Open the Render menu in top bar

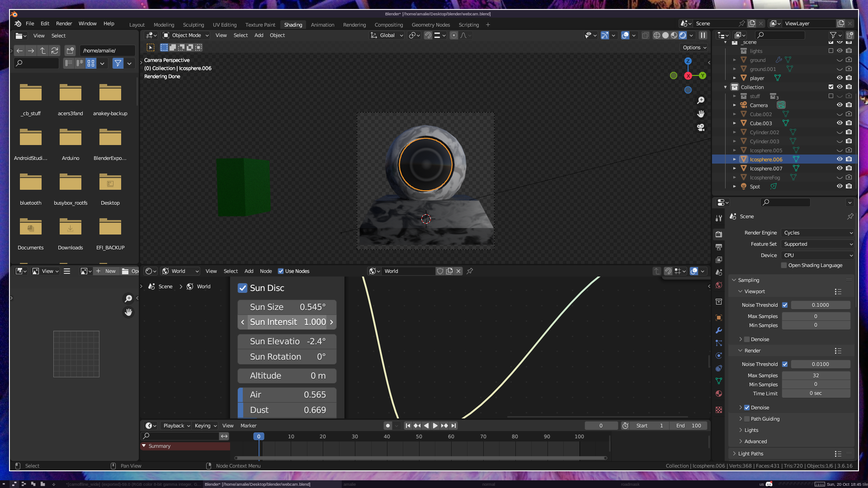click(x=64, y=23)
